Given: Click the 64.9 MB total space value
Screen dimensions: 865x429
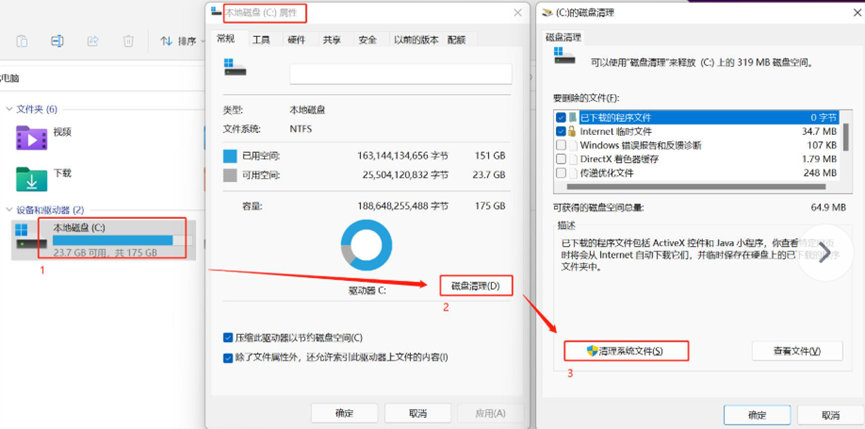Looking at the screenshot, I should pyautogui.click(x=828, y=208).
